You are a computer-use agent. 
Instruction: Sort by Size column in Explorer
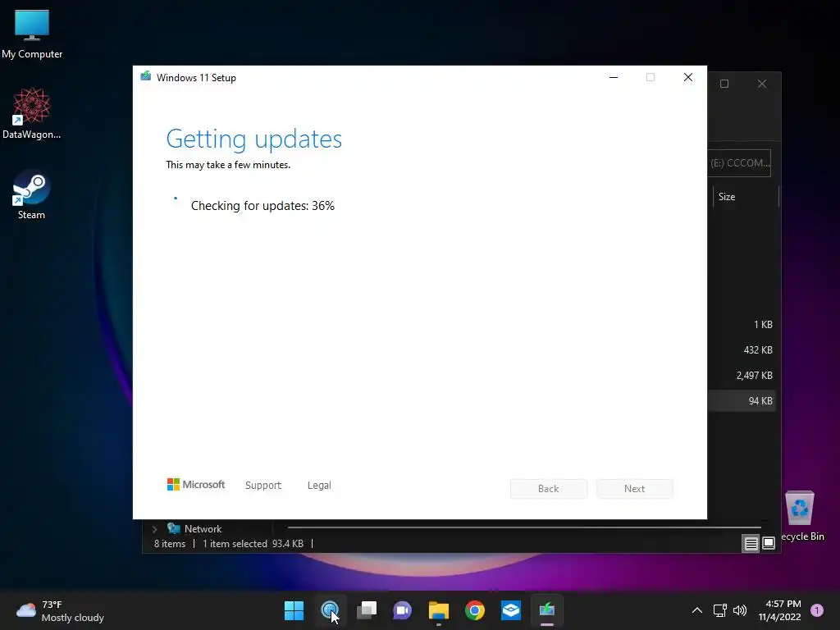click(x=745, y=197)
